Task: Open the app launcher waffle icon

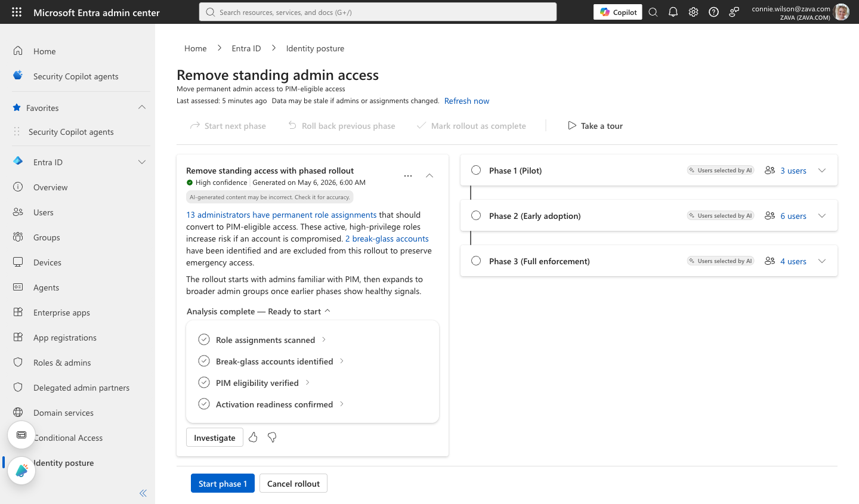Action: (17, 12)
